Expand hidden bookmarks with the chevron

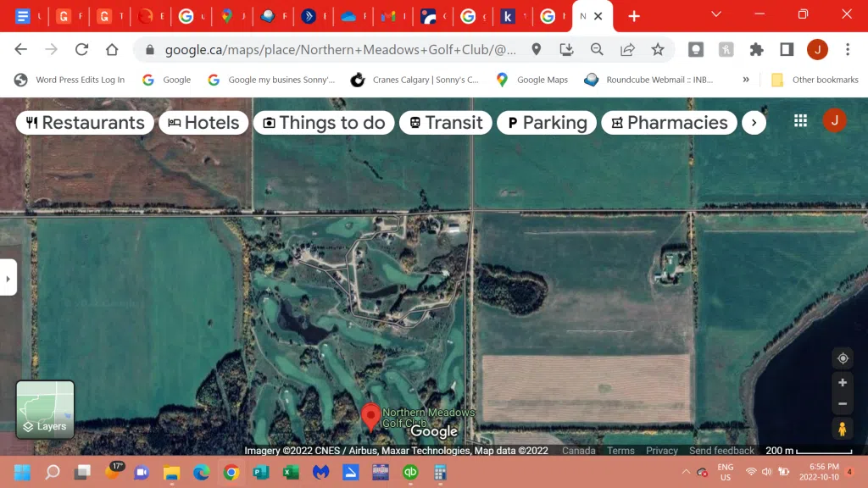746,80
